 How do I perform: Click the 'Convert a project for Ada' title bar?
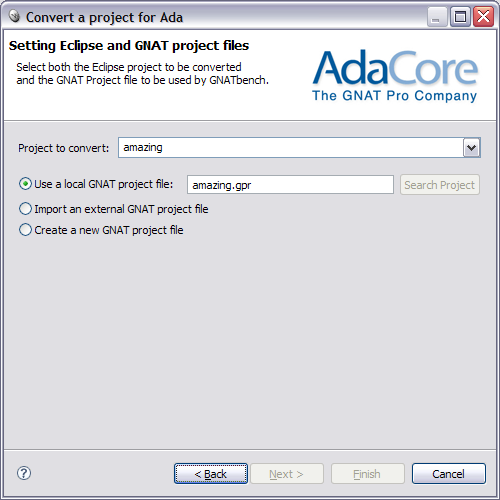click(105, 17)
